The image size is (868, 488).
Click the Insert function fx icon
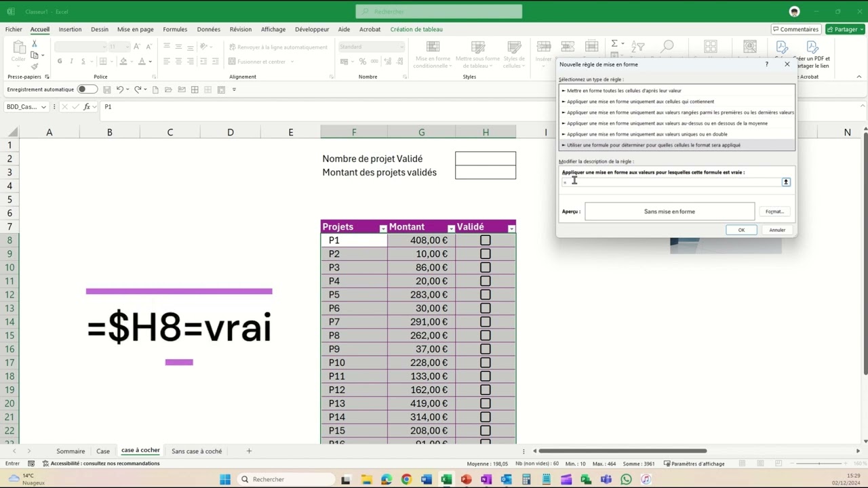87,107
